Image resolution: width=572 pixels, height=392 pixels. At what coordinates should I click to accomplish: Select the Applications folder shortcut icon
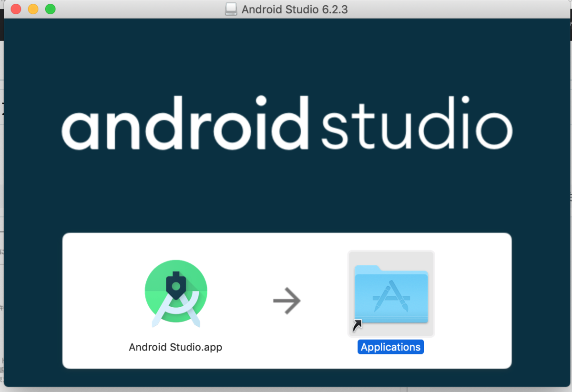(391, 294)
